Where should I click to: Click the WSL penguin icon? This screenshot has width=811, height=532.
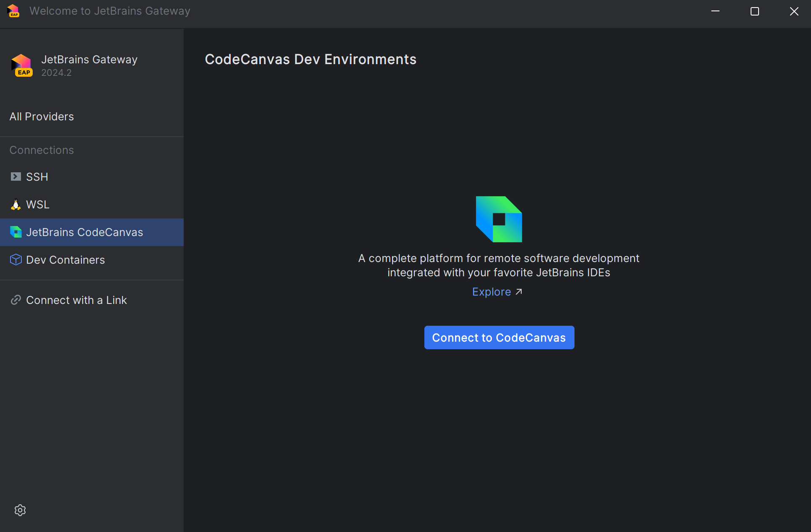point(16,205)
